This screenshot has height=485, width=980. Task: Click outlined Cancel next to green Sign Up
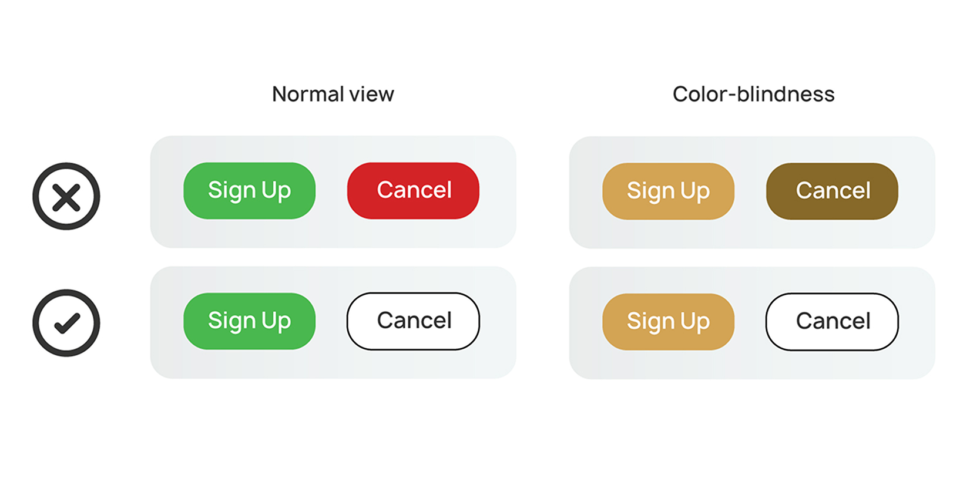(x=414, y=321)
